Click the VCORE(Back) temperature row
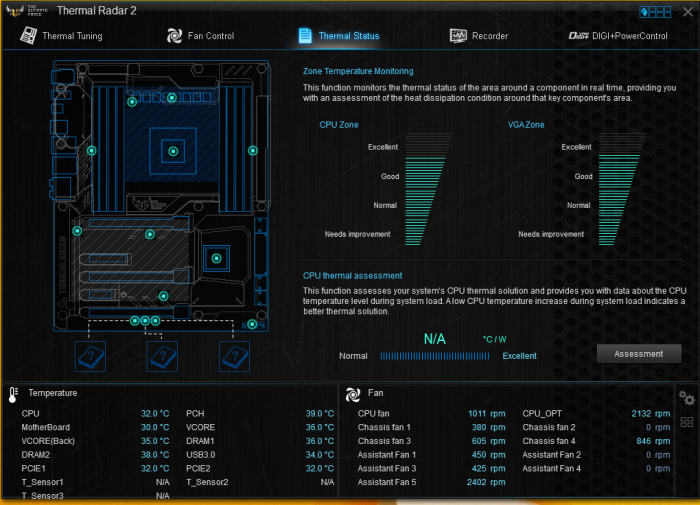Image resolution: width=700 pixels, height=505 pixels. point(95,441)
